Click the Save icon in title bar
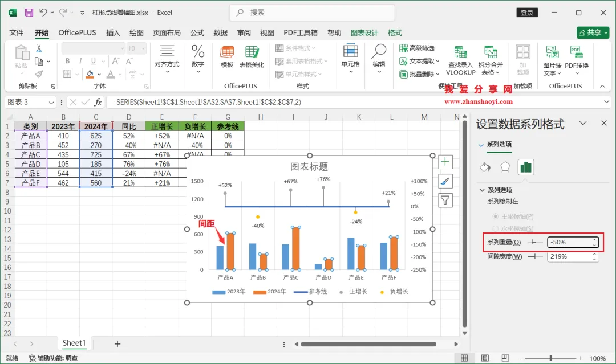 [29, 13]
